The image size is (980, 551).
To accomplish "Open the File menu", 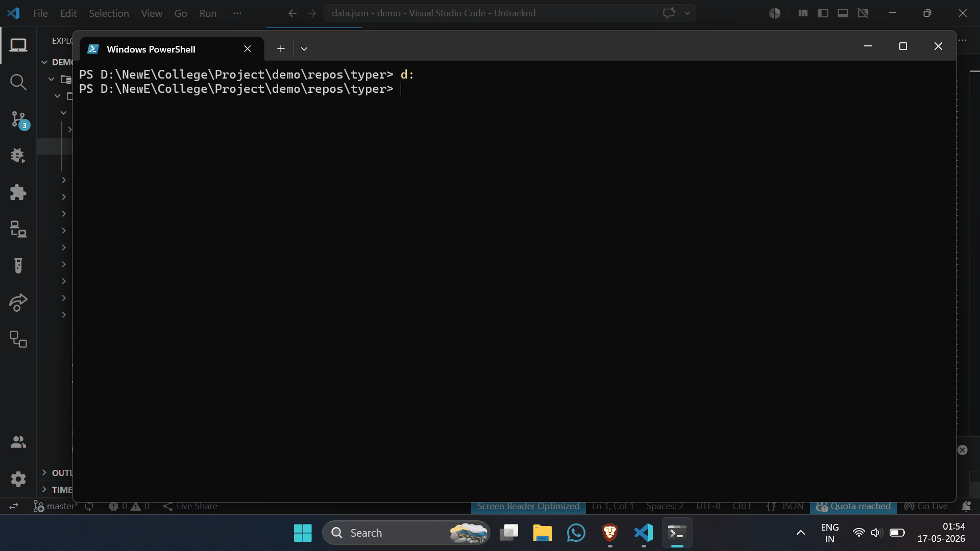I will click(40, 13).
